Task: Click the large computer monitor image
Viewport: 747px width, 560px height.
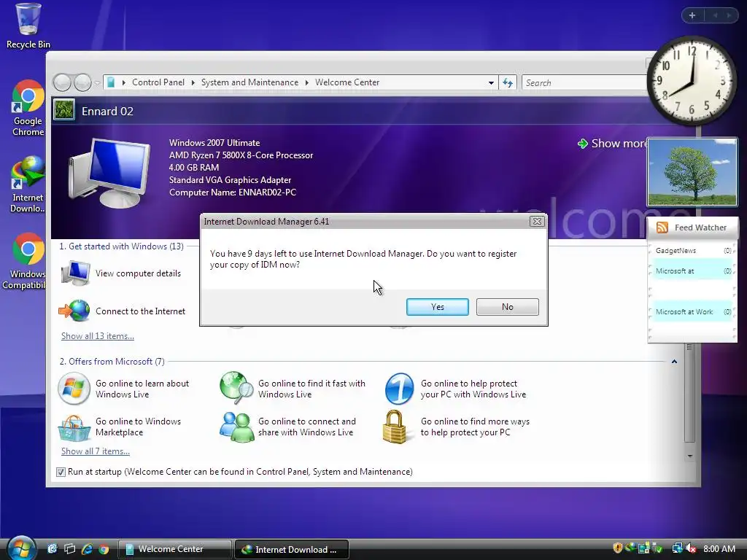Action: (109, 172)
